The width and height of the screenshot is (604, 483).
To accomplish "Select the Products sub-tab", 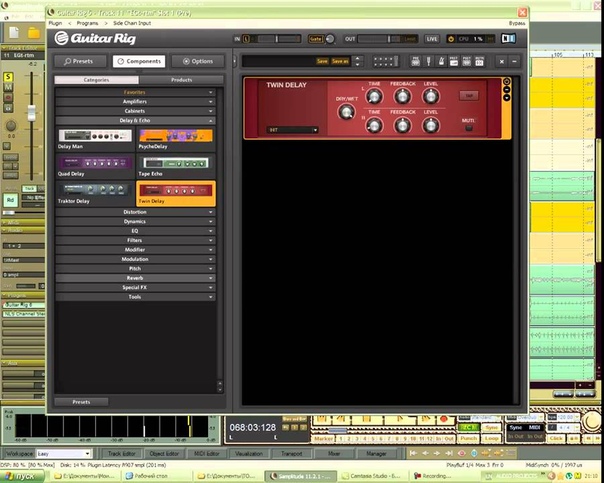I will [x=181, y=80].
